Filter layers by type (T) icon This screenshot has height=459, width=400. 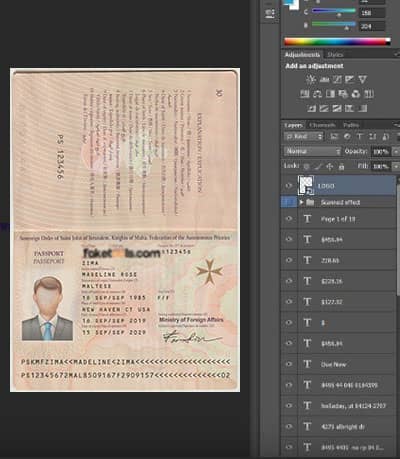pyautogui.click(x=360, y=137)
